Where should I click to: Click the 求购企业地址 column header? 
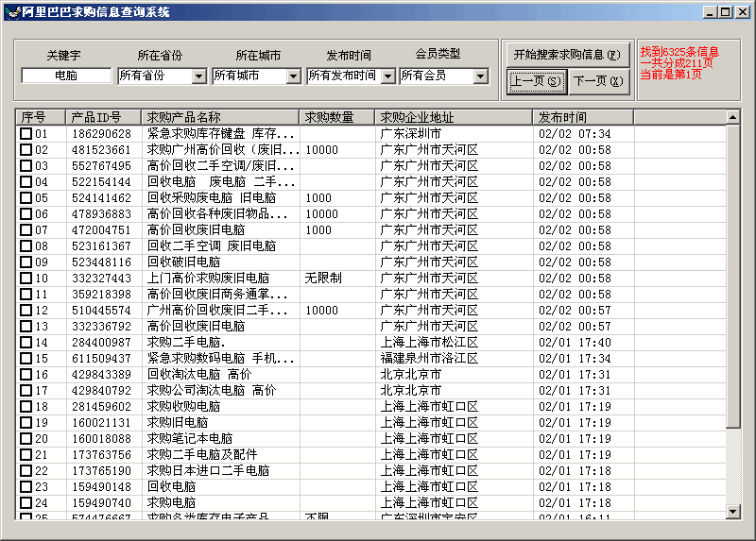click(x=454, y=117)
